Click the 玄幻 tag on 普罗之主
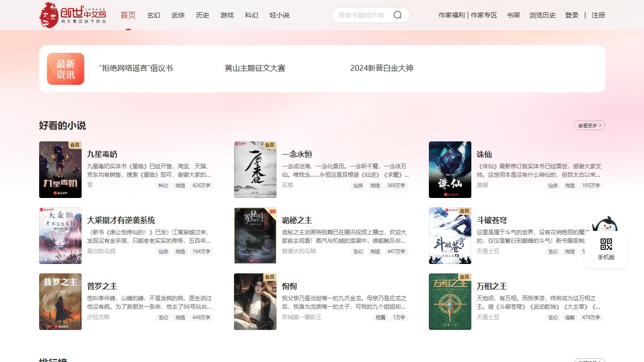Screen dimensions: 644x362 tap(163, 318)
